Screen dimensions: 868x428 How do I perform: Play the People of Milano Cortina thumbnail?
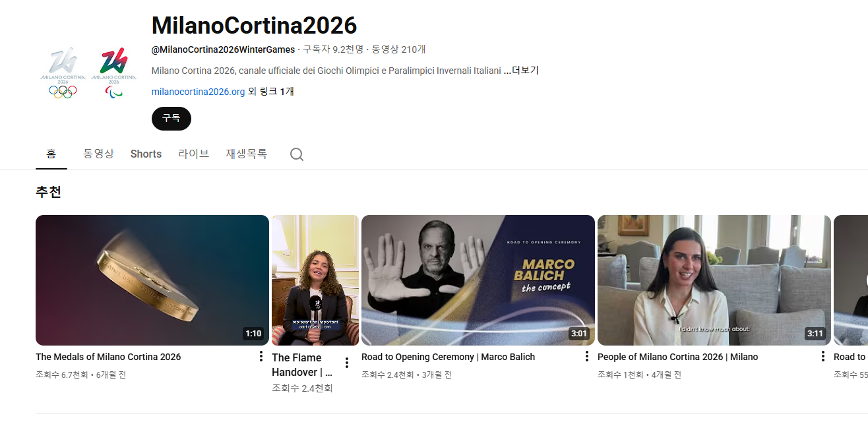(x=714, y=280)
